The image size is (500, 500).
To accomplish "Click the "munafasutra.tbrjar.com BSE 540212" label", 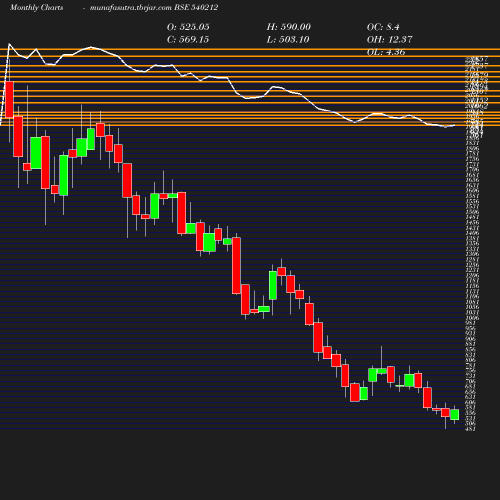I will pos(154,8).
